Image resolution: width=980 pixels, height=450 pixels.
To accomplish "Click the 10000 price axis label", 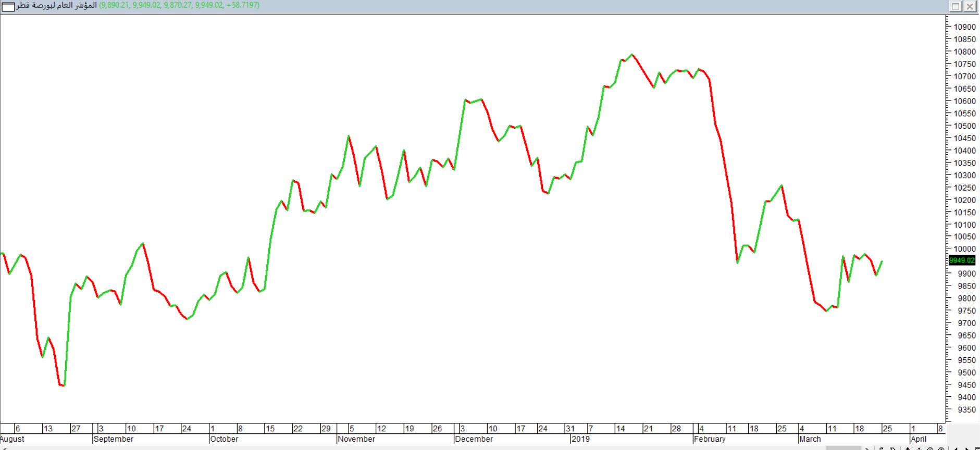I will (964, 249).
